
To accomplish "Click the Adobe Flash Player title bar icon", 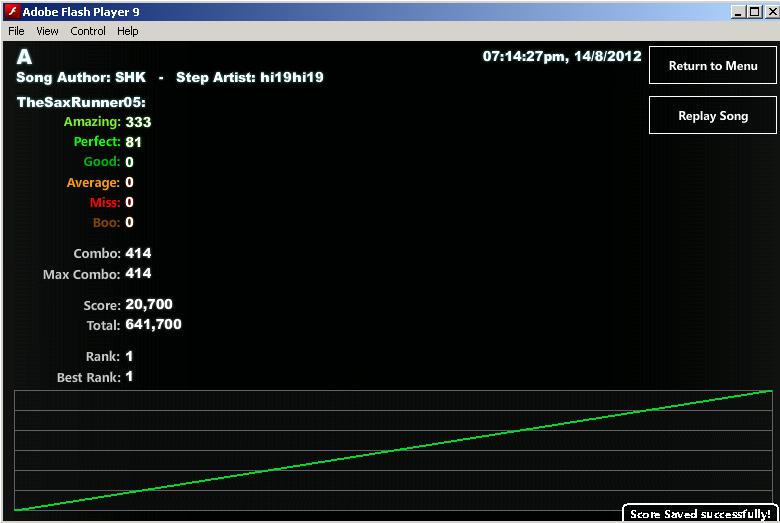I will [x=12, y=11].
